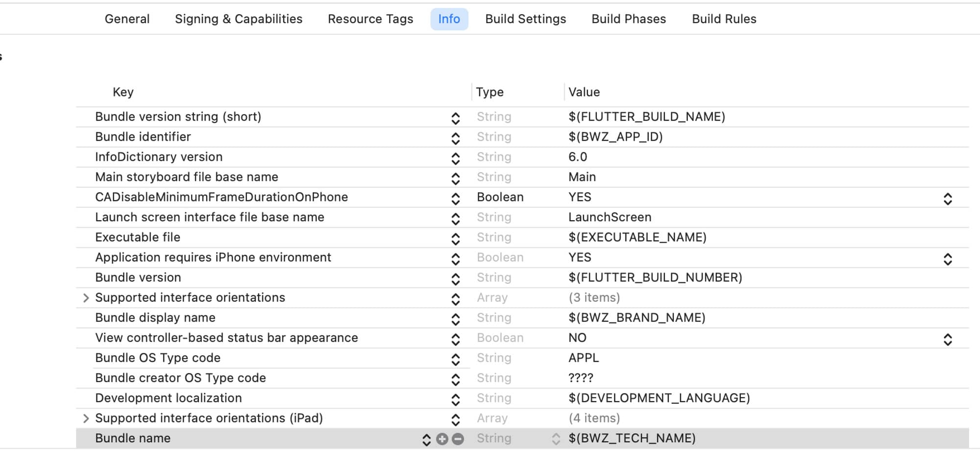Click key stepper for Bundle identifier row
This screenshot has width=980, height=471.
click(x=455, y=139)
